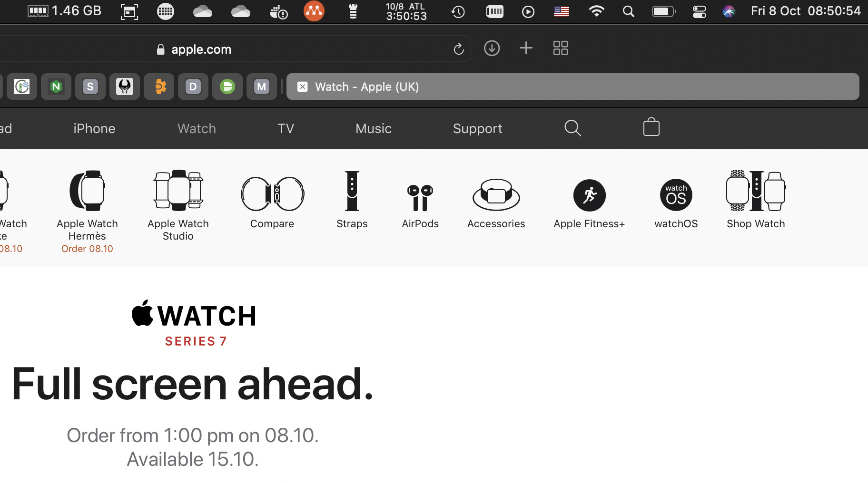Open Accessories section
This screenshot has height=483, width=868.
496,204
